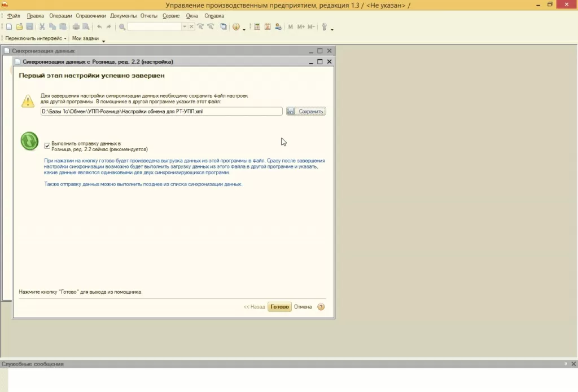Click the Сохранить button

(306, 111)
